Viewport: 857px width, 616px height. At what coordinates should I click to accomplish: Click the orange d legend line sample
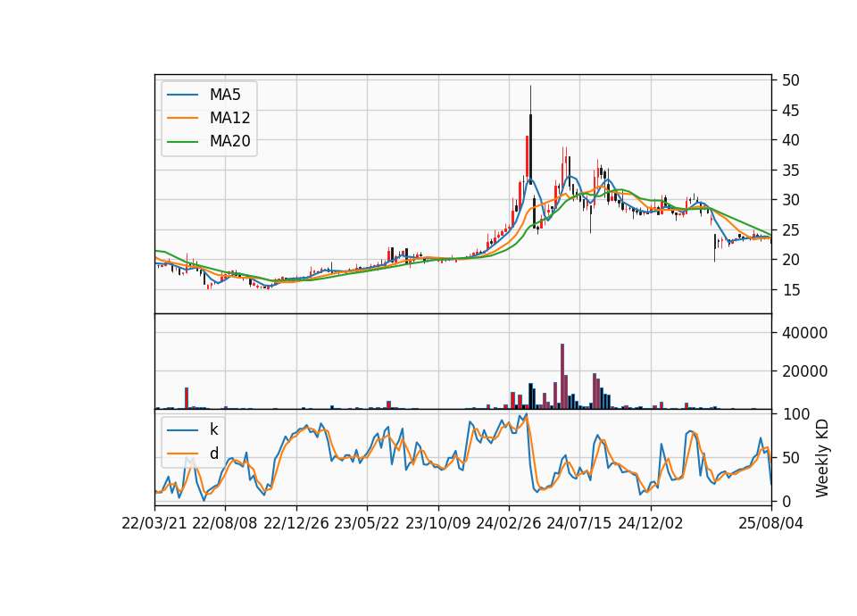(182, 454)
